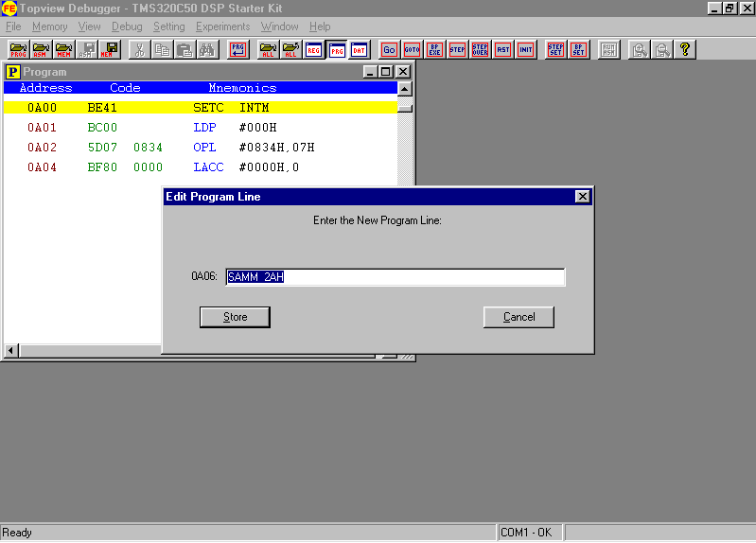Click the open PROG file icon
756x543 pixels.
tap(18, 49)
